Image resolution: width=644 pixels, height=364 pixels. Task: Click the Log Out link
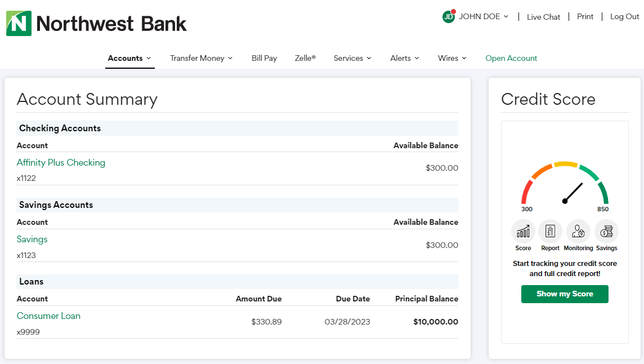(624, 17)
